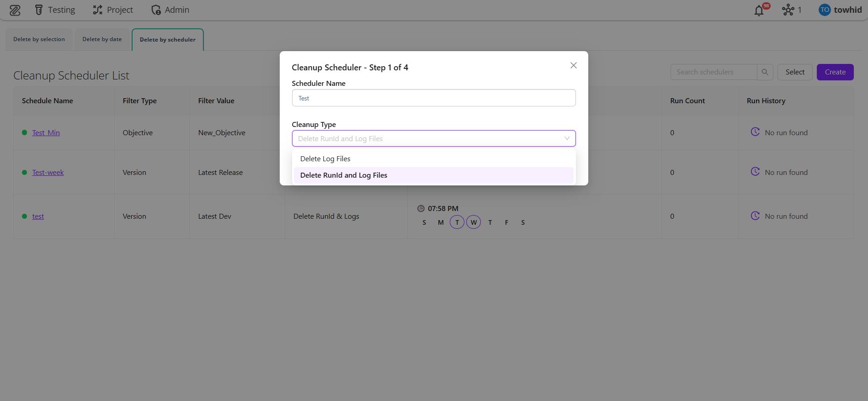Switch to Delete by selection tab
Image resolution: width=868 pixels, height=401 pixels.
click(39, 39)
